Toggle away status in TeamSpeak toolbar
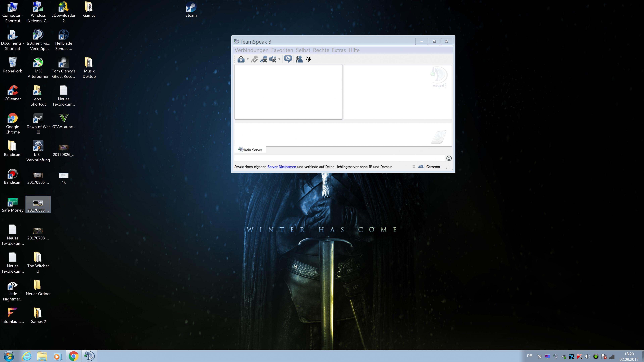 (241, 59)
